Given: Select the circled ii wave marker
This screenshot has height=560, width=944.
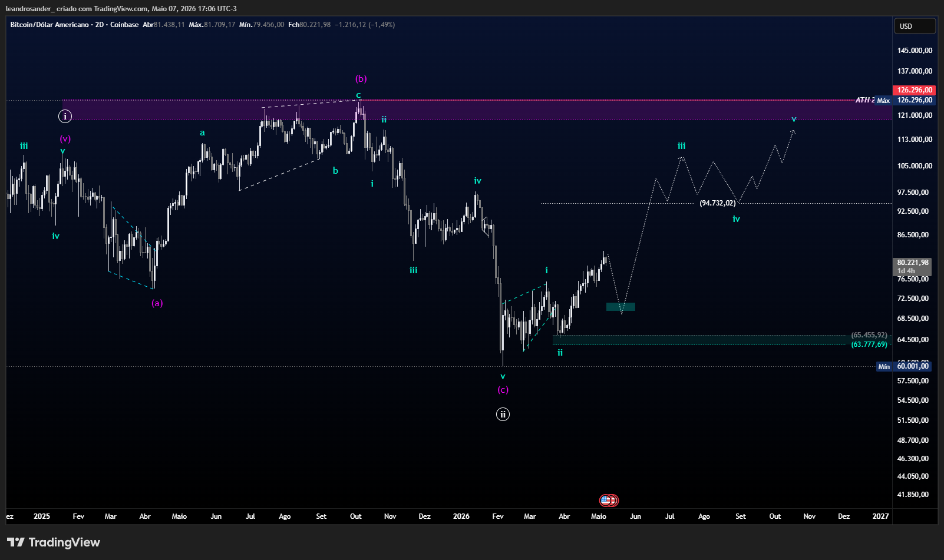Looking at the screenshot, I should click(503, 414).
